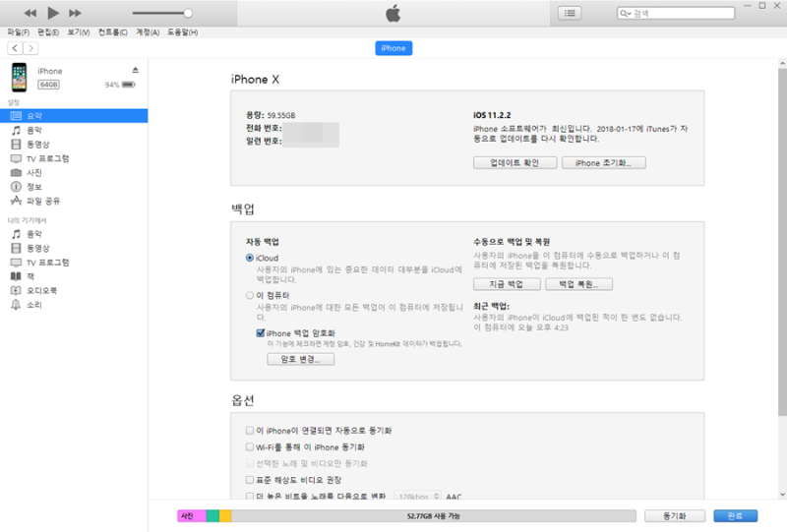
Task: Click the fast-forward playback button
Action: 76,13
